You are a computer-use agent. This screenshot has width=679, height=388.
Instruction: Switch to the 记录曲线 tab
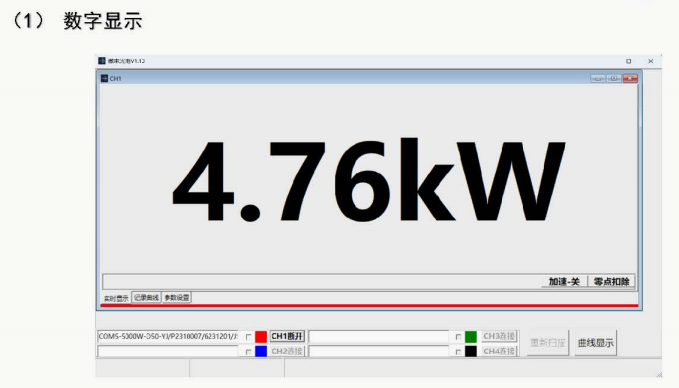146,297
